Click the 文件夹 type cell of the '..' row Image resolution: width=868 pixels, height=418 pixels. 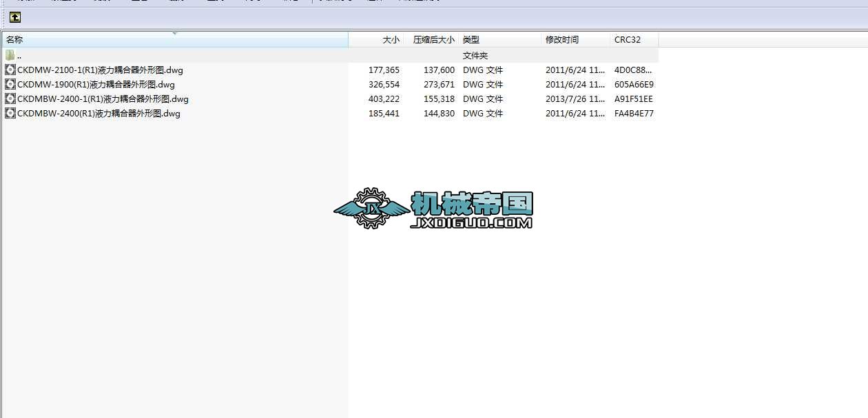tap(475, 55)
